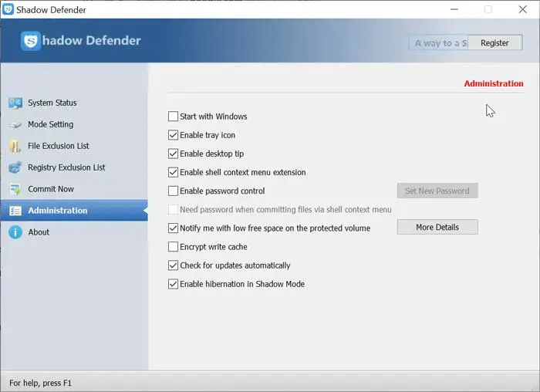Viewport: 540px width, 392px height.
Task: Uncheck Check for updates automatically
Action: (173, 265)
